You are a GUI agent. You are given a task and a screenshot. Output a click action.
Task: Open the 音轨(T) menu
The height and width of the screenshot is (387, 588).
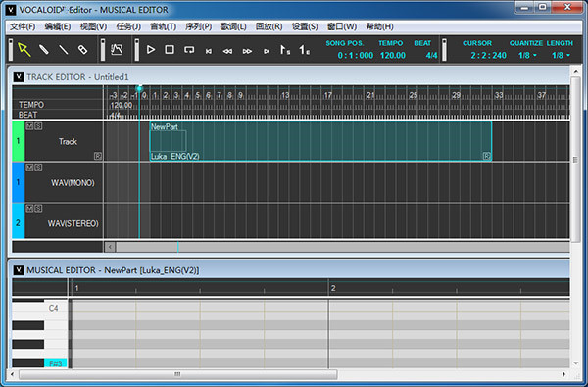(x=163, y=26)
